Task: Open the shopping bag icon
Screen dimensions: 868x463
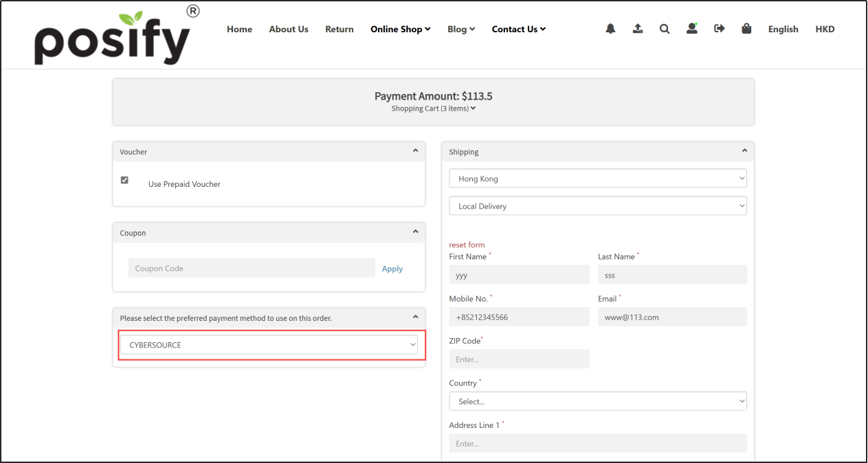Action: (x=746, y=29)
